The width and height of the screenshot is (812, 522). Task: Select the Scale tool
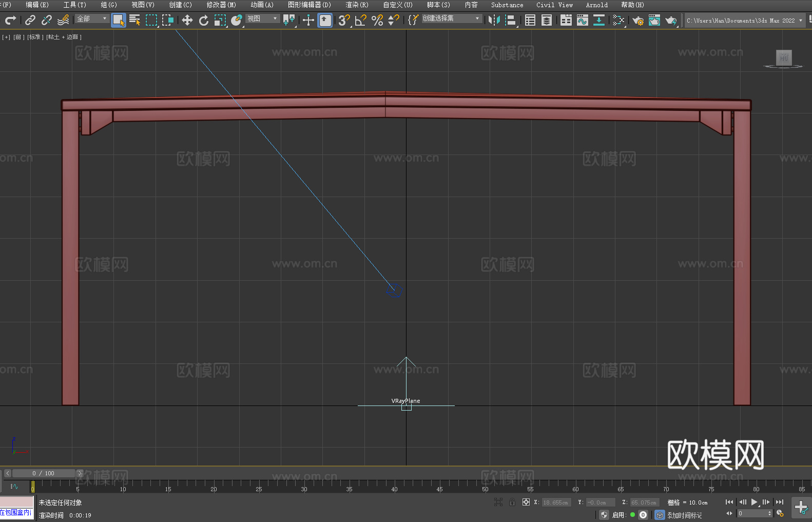pos(220,20)
